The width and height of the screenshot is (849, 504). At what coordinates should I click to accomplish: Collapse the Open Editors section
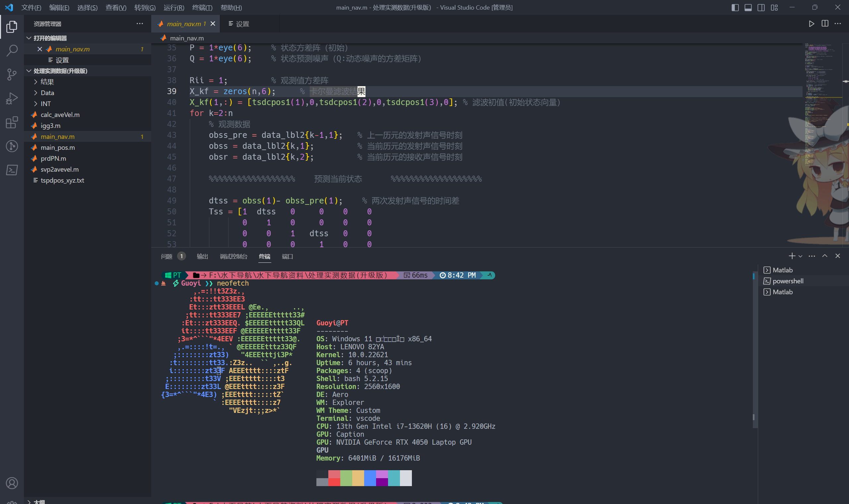click(88, 38)
